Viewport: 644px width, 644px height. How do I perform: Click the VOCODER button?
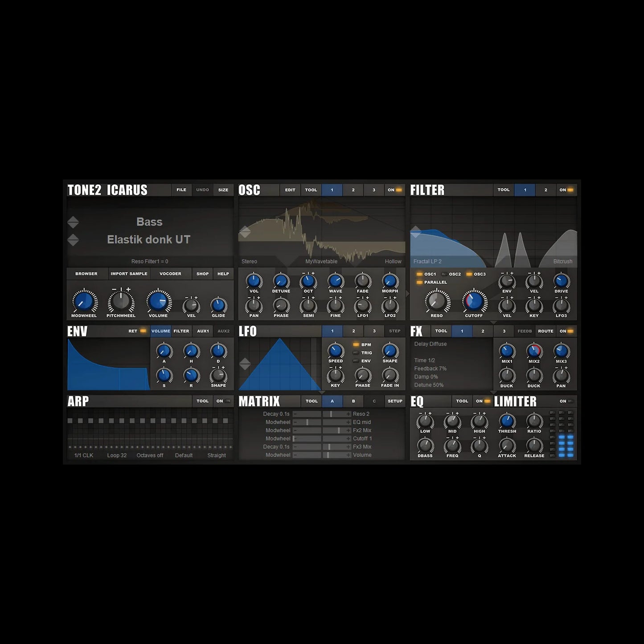(x=170, y=274)
